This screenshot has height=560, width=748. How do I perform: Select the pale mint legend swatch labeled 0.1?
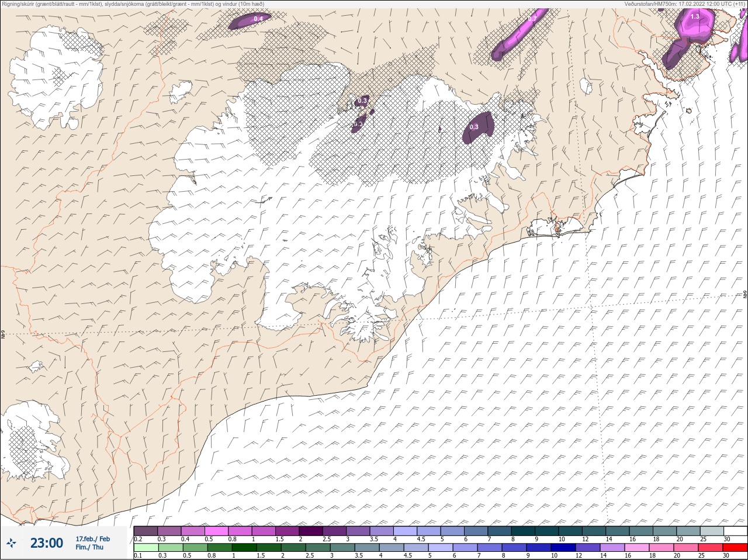pyautogui.click(x=146, y=548)
